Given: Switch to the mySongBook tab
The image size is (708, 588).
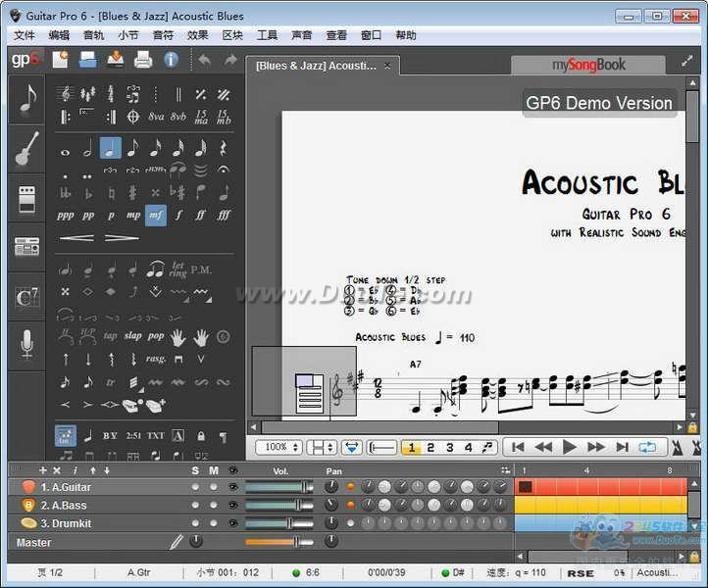Looking at the screenshot, I should pyautogui.click(x=588, y=65).
